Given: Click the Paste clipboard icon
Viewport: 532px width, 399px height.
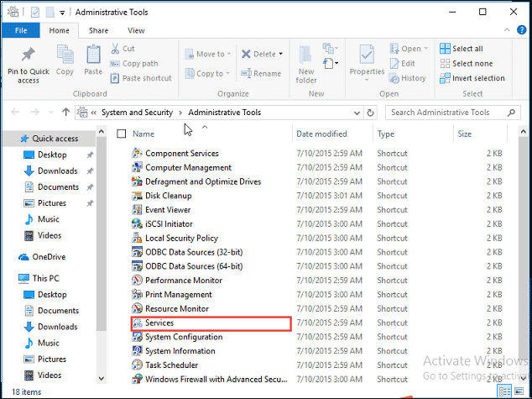Looking at the screenshot, I should 93,55.
